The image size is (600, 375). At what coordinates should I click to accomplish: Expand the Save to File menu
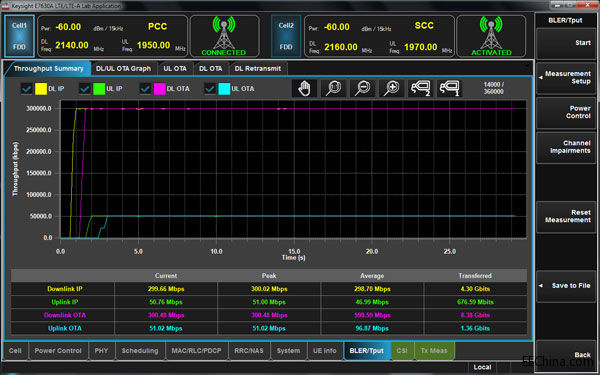[566, 286]
